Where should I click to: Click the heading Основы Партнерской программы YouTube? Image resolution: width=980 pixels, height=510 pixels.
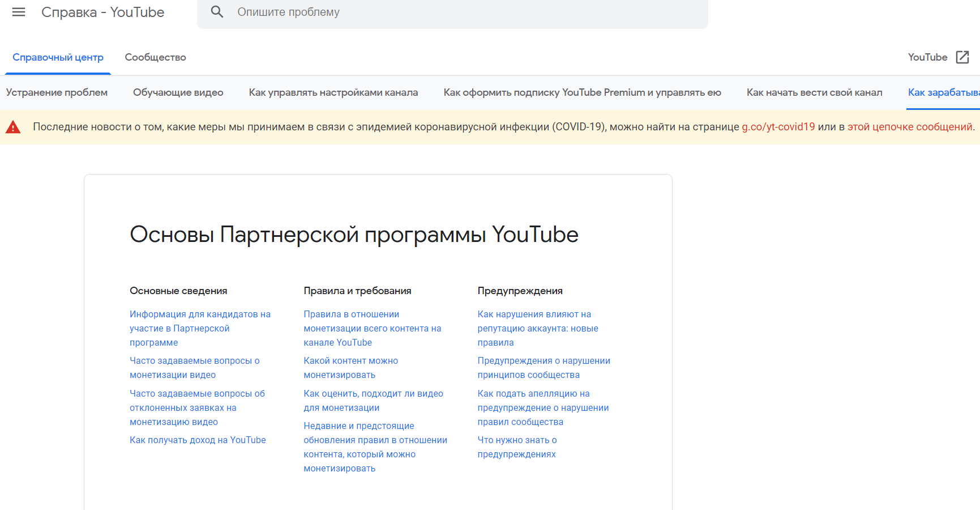tap(354, 235)
